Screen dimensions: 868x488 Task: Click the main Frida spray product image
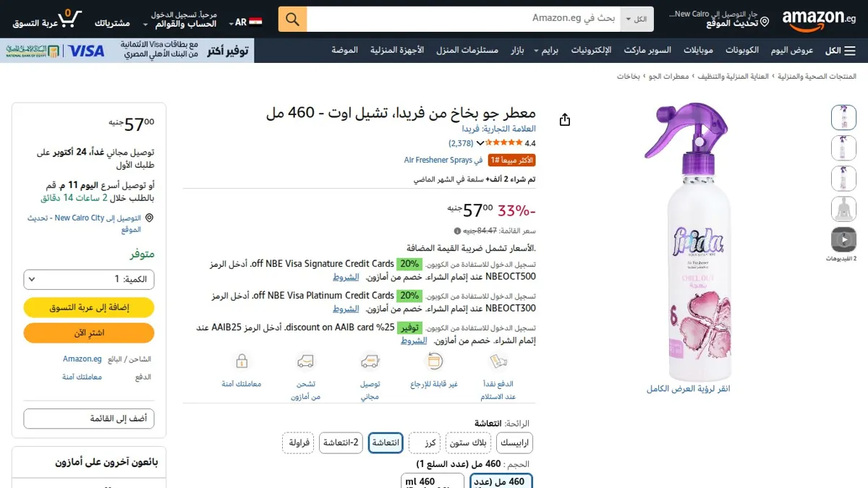click(x=688, y=242)
